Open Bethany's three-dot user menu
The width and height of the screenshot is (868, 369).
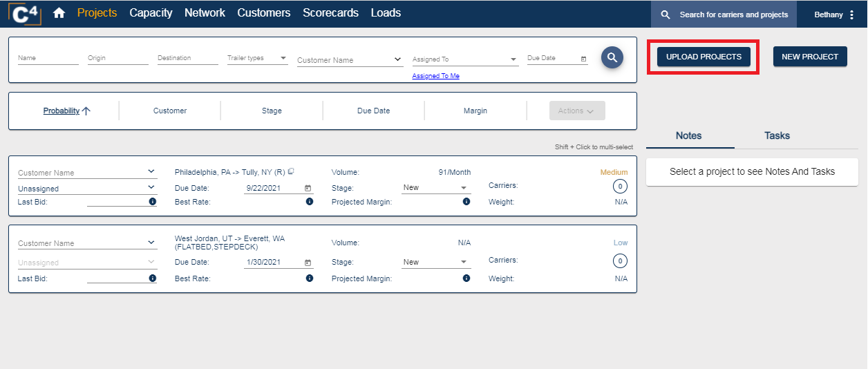(851, 15)
